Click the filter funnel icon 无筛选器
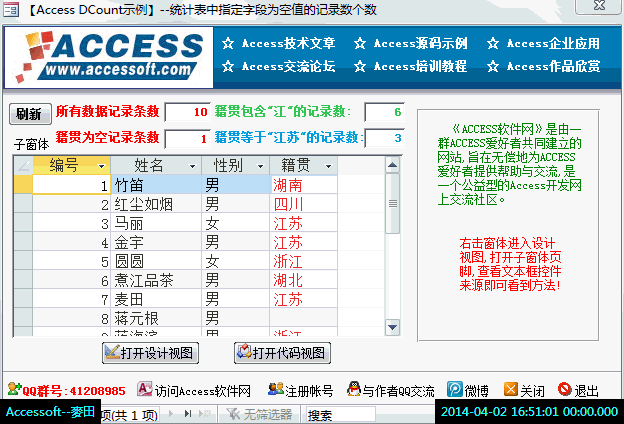The width and height of the screenshot is (624, 424). pos(233,414)
